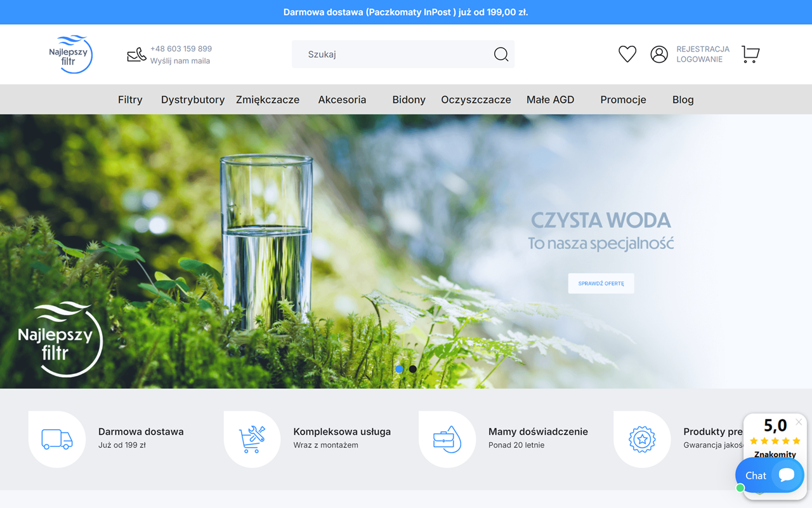Open the Chat widget
This screenshot has width=812, height=508.
[x=769, y=475]
